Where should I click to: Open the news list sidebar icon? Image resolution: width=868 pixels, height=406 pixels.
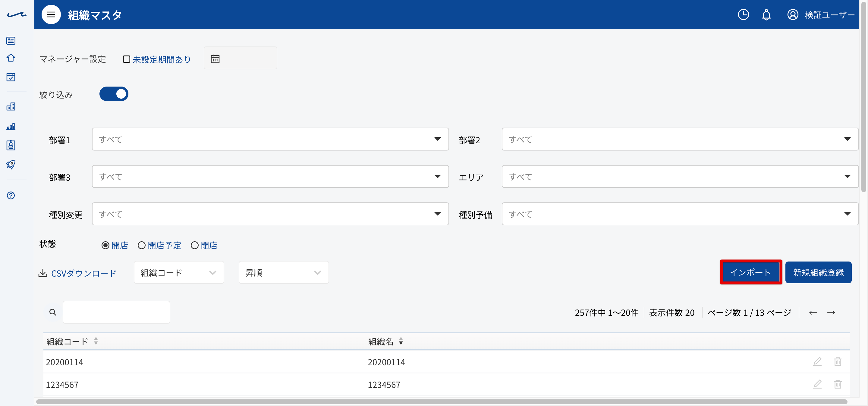[x=11, y=41]
